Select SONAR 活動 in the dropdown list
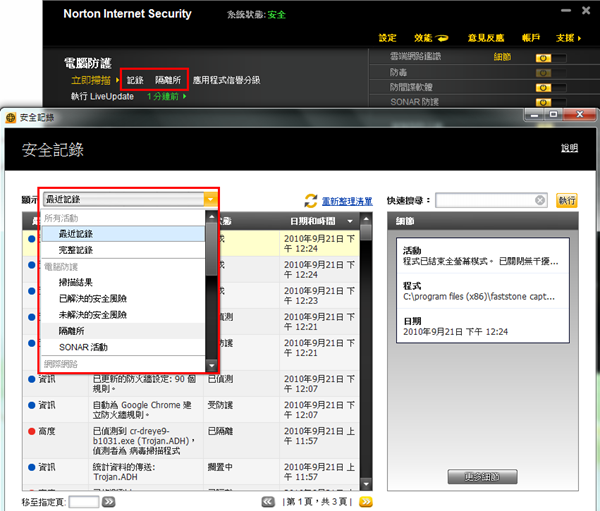This screenshot has height=511, width=600. pyautogui.click(x=123, y=347)
